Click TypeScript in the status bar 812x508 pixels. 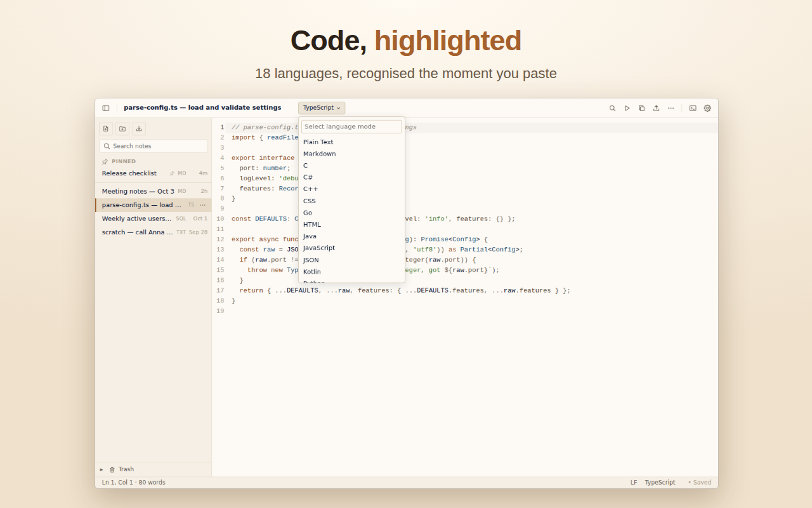[660, 483]
